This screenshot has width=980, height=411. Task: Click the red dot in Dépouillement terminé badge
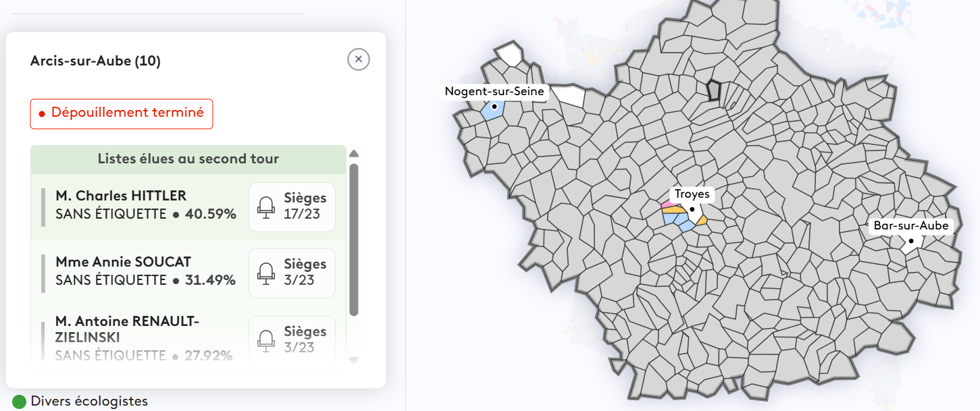click(42, 114)
